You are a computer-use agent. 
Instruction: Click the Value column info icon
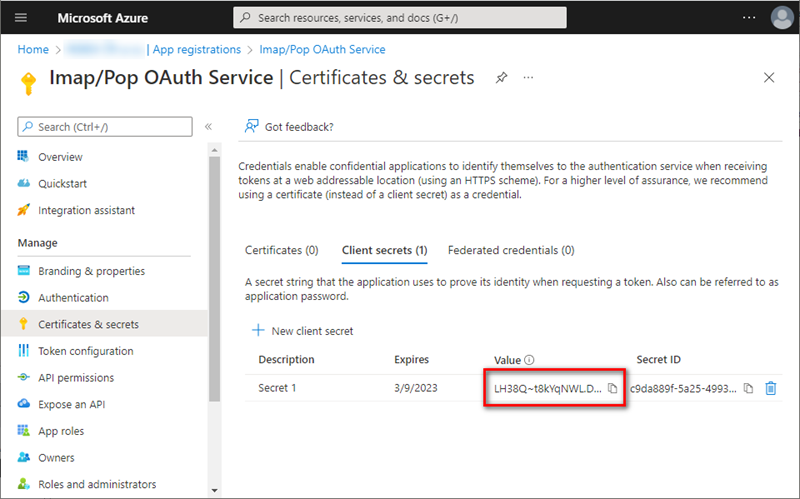530,360
